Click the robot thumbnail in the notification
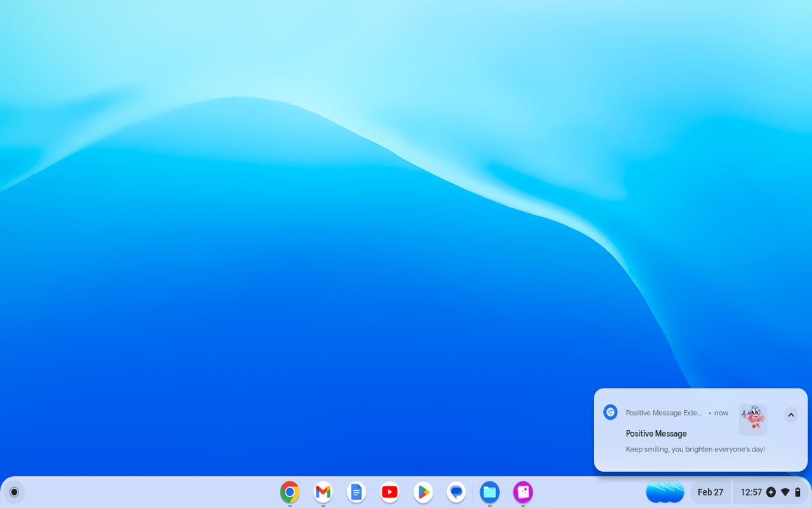The width and height of the screenshot is (812, 508). 753,418
